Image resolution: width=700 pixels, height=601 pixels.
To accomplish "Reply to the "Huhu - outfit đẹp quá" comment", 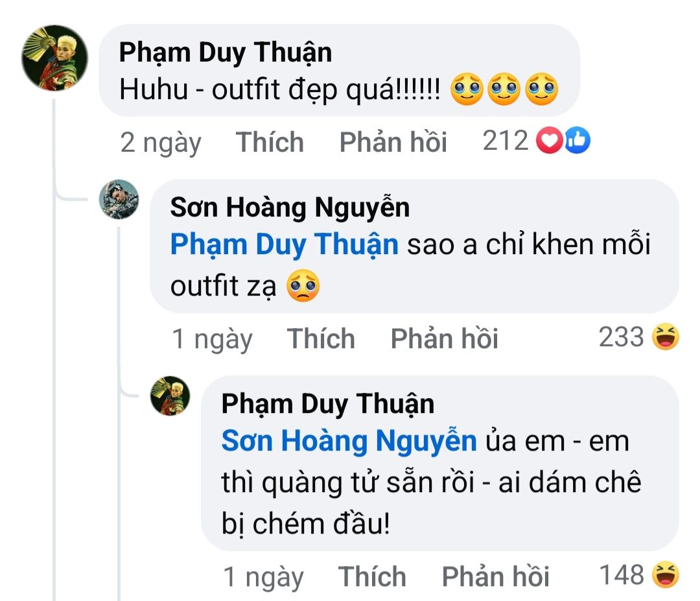I will pyautogui.click(x=393, y=142).
